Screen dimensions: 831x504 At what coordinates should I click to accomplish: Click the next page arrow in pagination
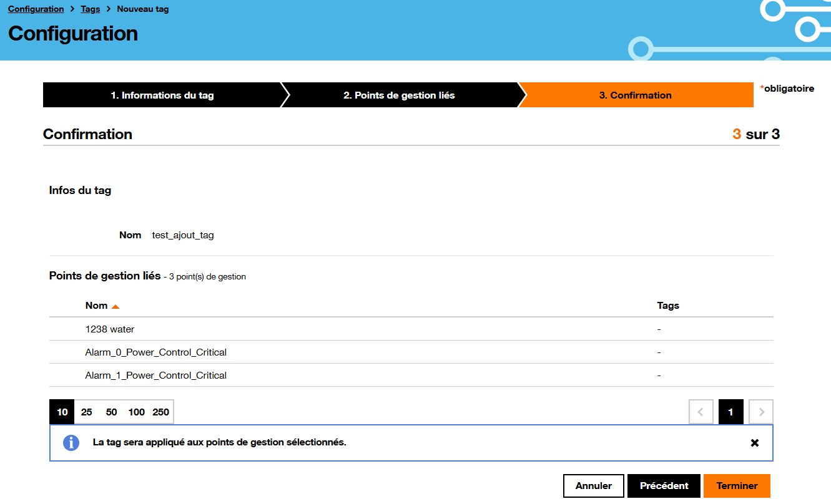pos(760,412)
